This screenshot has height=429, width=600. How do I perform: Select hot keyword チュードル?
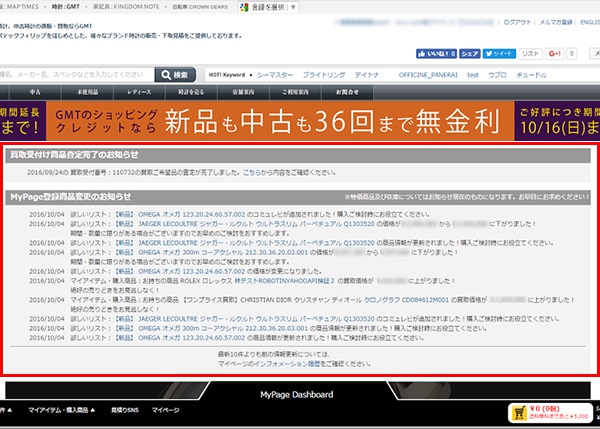[x=531, y=75]
